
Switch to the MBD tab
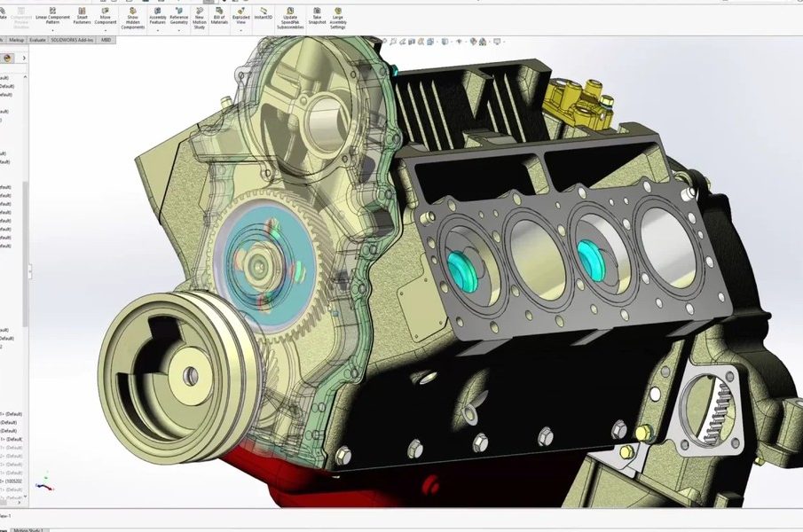tap(106, 40)
